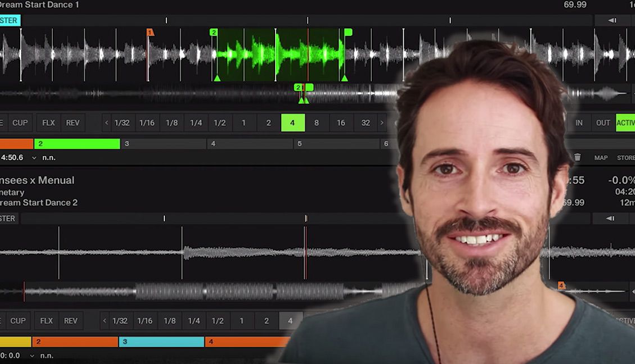Click orange cue marker 4 on bottom overview
This screenshot has width=635, height=364.
tap(561, 286)
